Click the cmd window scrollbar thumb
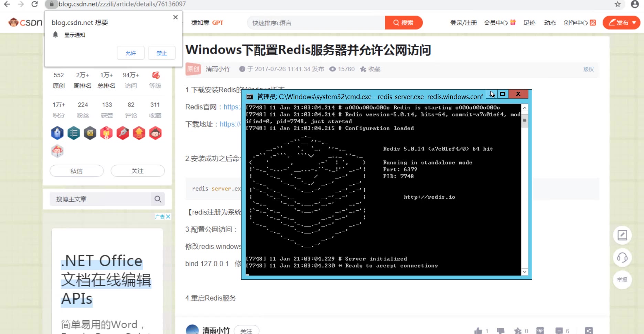The image size is (644, 334). pos(525,121)
